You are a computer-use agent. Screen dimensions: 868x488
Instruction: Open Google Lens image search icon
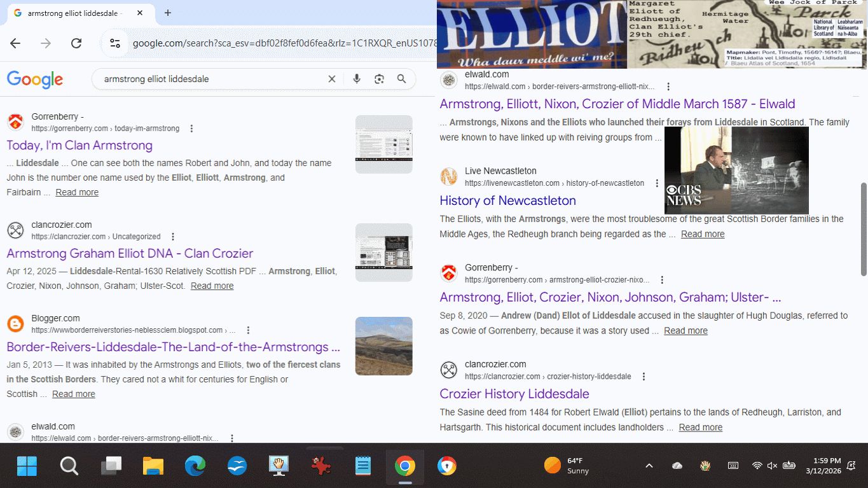coord(379,79)
